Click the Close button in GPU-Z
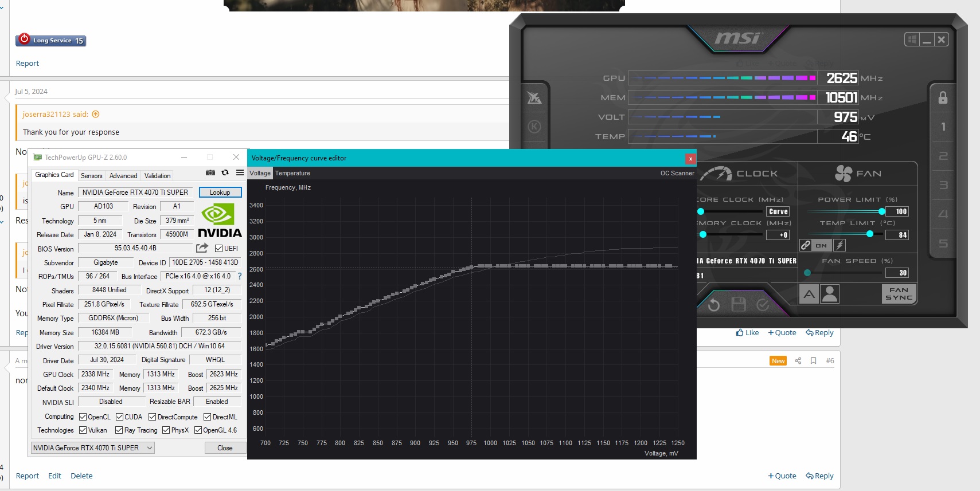Screen dimensions: 980x491 [x=225, y=448]
